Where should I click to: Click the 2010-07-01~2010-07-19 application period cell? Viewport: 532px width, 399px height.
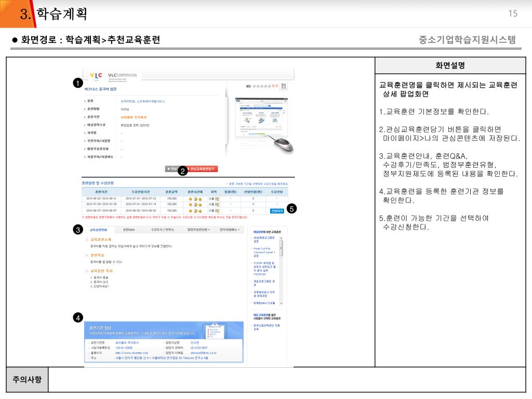141,205
